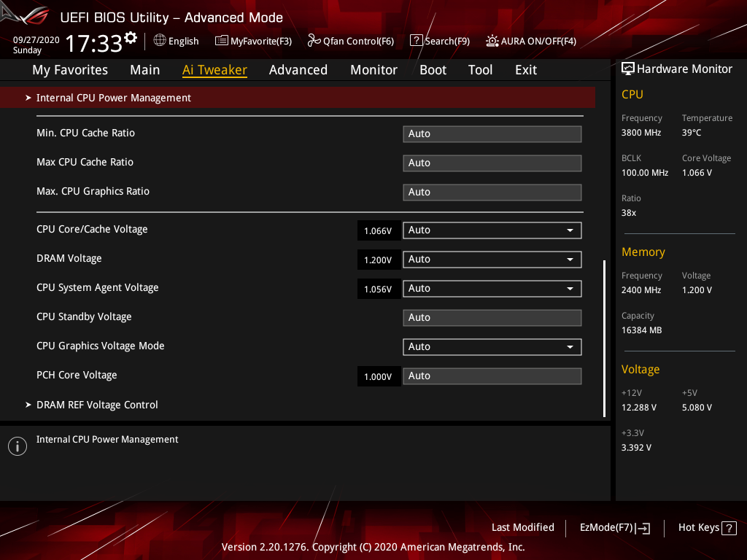Click the English language globe icon

[160, 41]
